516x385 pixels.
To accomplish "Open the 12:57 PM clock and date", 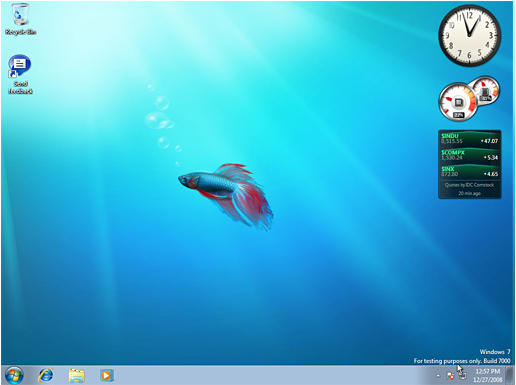I will pos(488,376).
